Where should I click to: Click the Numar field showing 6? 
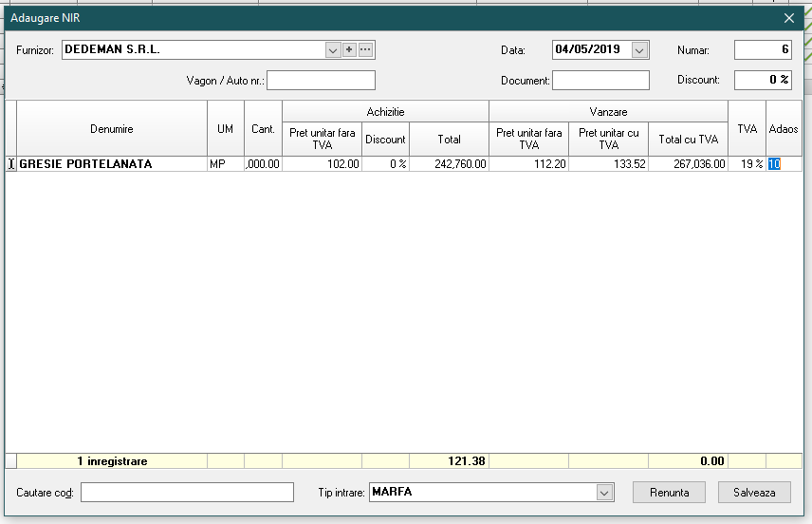[762, 50]
